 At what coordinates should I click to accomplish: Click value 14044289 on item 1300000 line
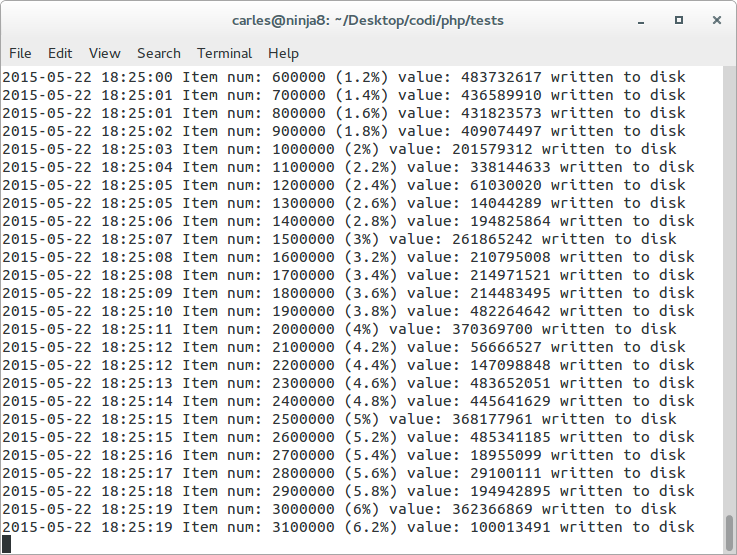[506, 203]
